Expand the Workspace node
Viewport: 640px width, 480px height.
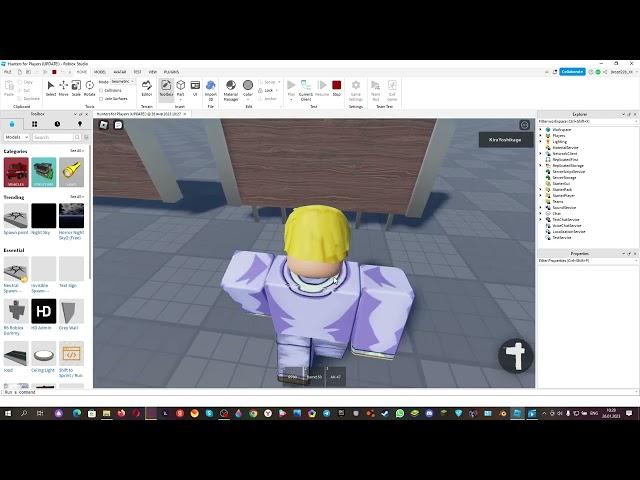(540, 130)
